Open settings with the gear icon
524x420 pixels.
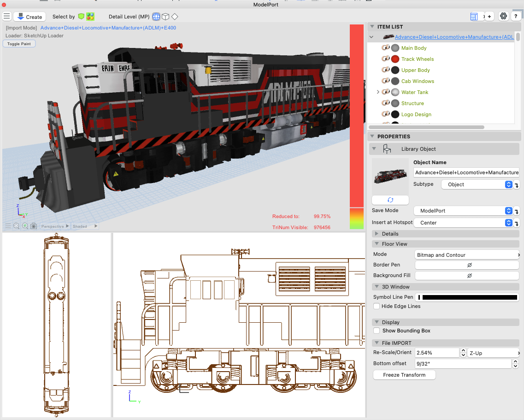(x=504, y=16)
